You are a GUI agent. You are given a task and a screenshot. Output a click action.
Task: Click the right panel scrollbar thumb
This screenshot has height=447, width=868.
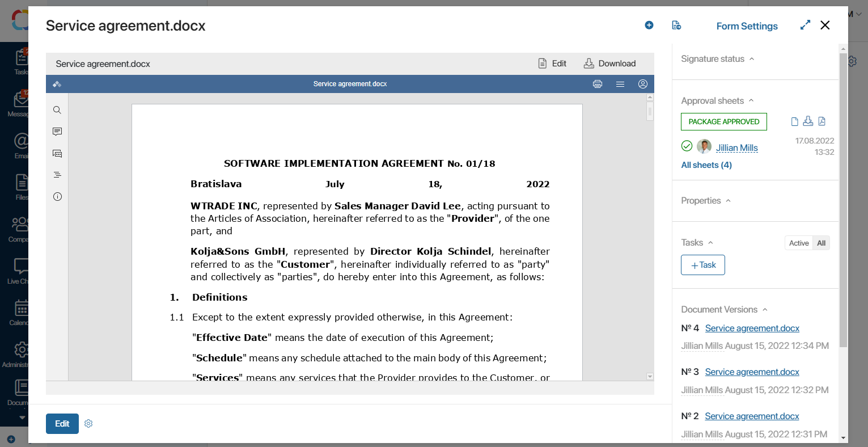843,200
